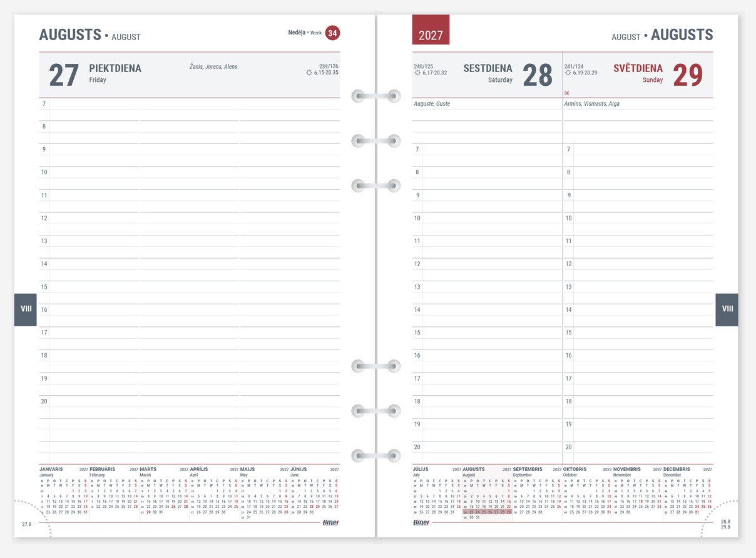Image resolution: width=756 pixels, height=558 pixels.
Task: Click the bottom binder ring
Action: coord(375,455)
